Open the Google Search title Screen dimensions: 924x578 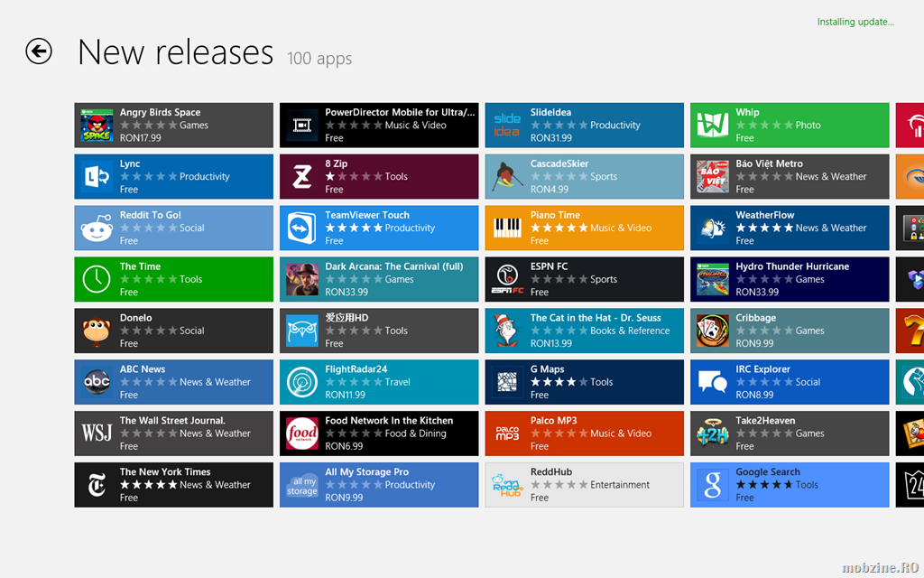(x=768, y=471)
